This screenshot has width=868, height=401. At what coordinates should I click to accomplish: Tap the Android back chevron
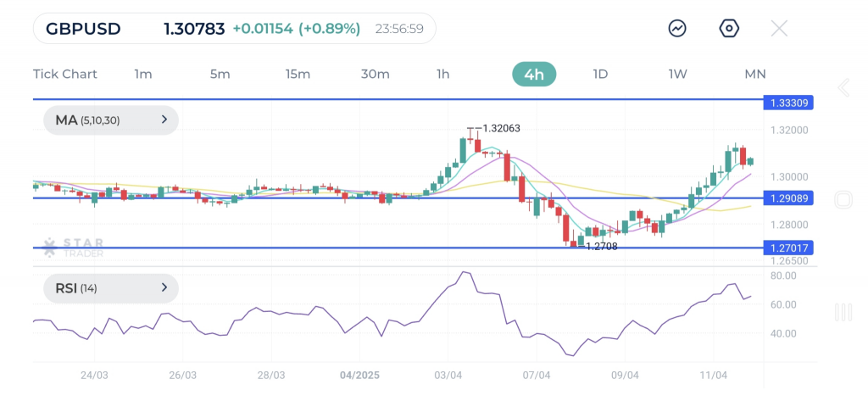(x=843, y=88)
